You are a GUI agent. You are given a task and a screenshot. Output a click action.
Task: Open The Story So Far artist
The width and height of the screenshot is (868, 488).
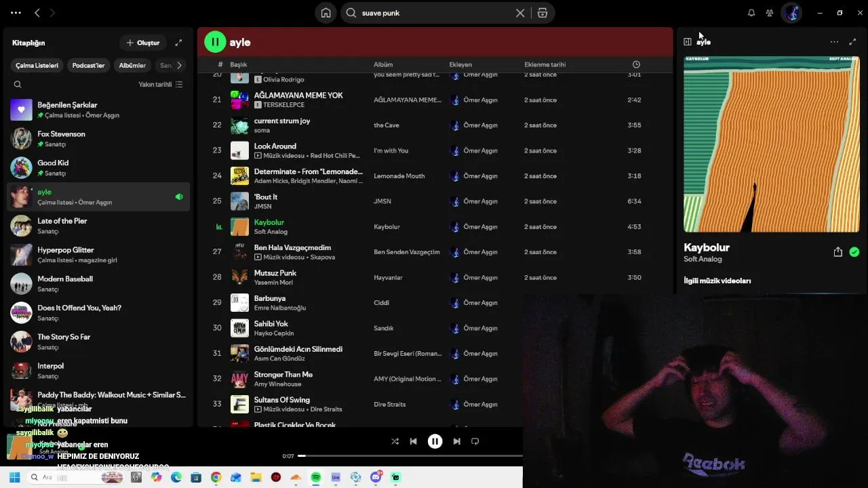[98, 342]
